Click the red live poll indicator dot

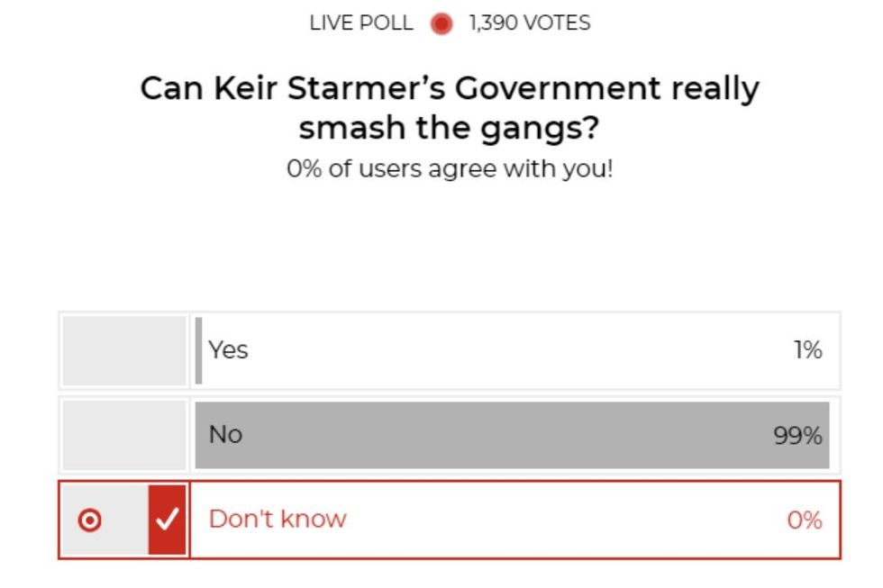[441, 24]
